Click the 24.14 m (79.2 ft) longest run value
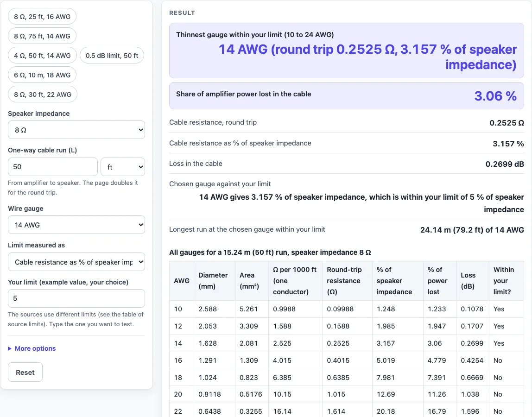This screenshot has height=417, width=532. [x=472, y=230]
